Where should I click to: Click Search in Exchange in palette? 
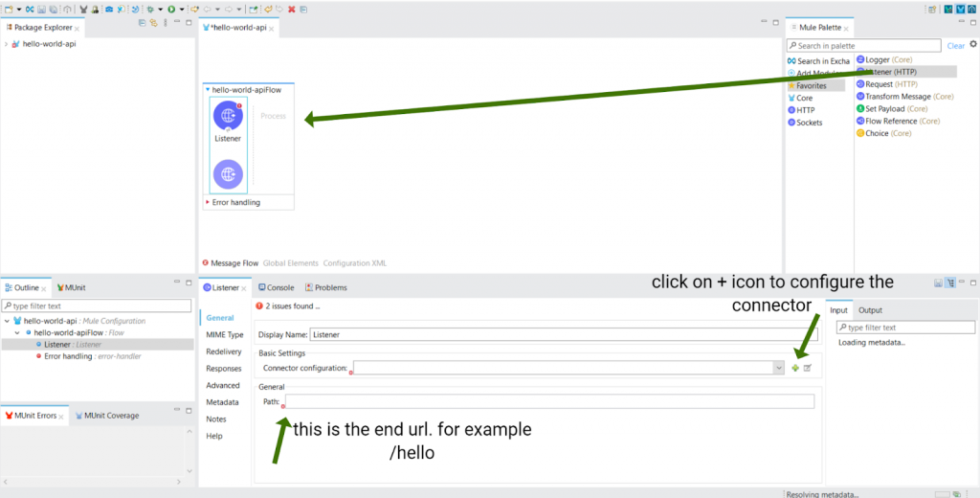(819, 61)
